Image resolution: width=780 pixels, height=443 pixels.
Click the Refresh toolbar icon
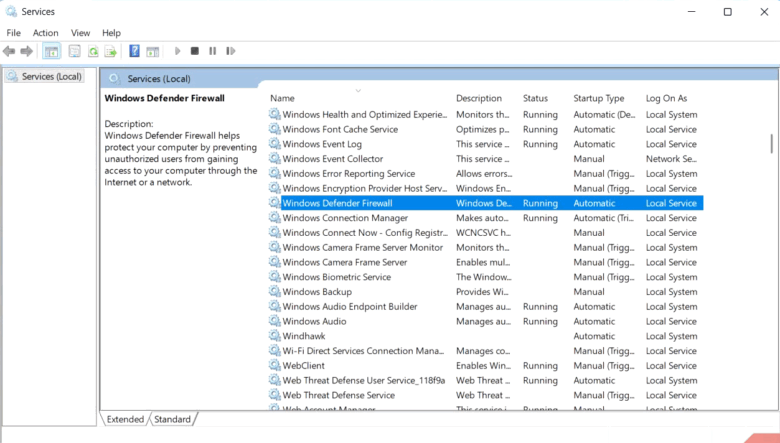[x=93, y=51]
